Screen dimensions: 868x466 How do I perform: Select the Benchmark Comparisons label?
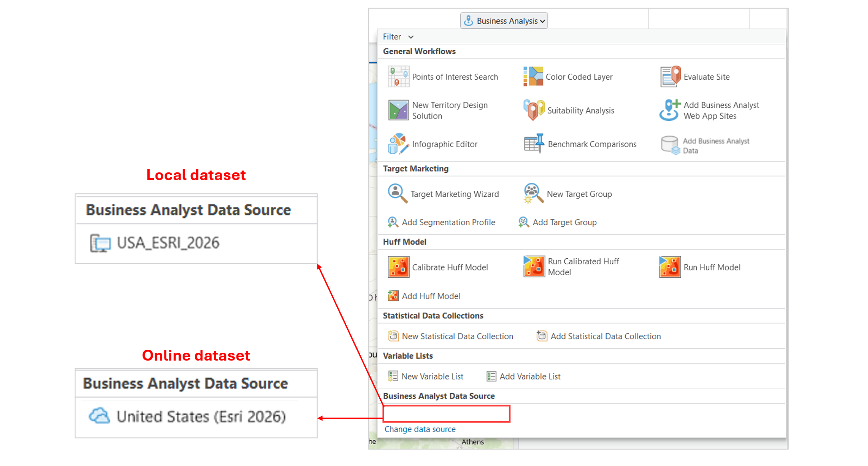pyautogui.click(x=592, y=144)
